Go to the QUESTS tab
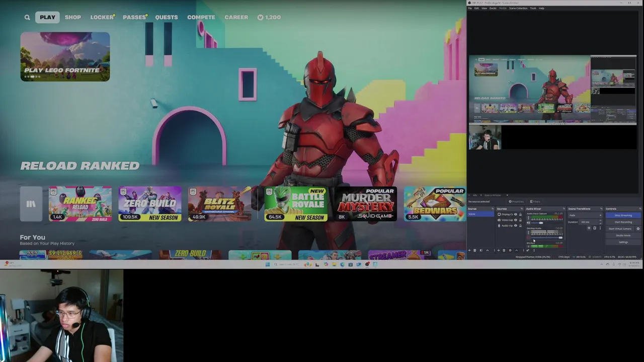The height and width of the screenshot is (362, 644). coord(166,17)
